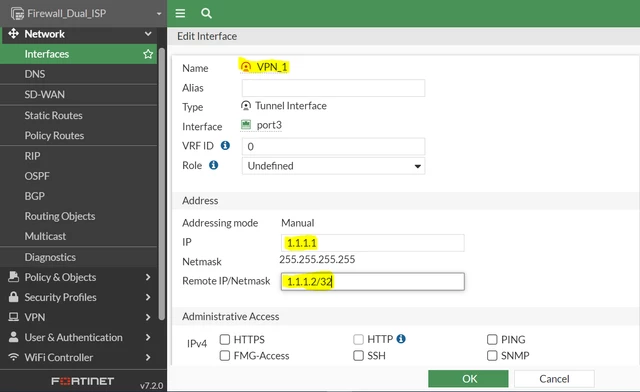
Task: Open the search magnifier icon
Action: point(206,13)
